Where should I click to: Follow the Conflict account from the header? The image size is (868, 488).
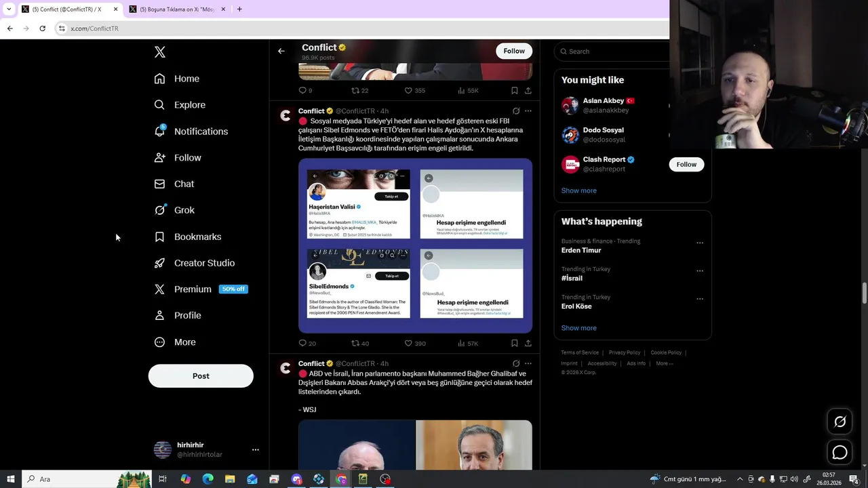click(x=514, y=52)
